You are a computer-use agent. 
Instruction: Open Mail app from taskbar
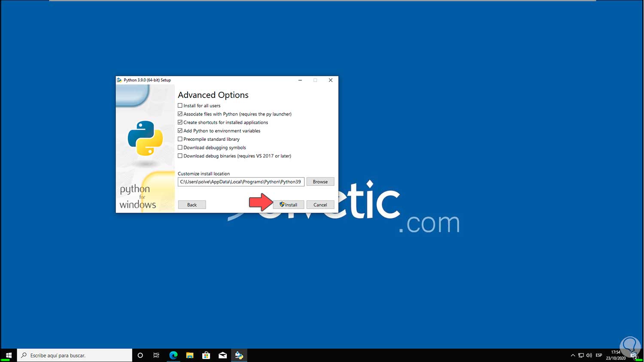tap(222, 355)
